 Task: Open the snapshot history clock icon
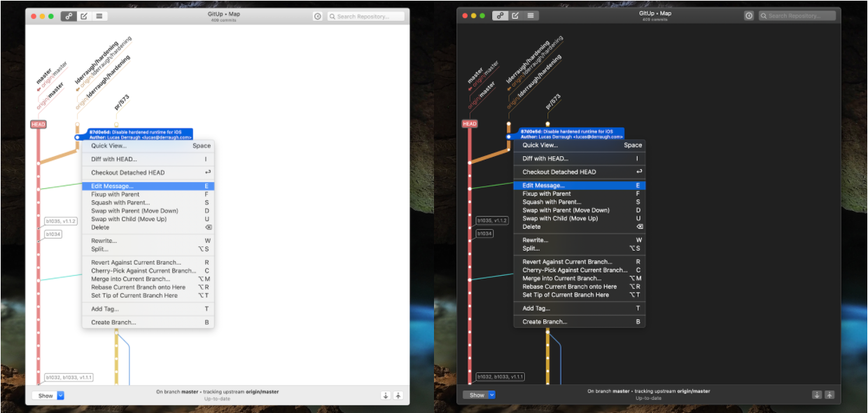[x=317, y=15]
